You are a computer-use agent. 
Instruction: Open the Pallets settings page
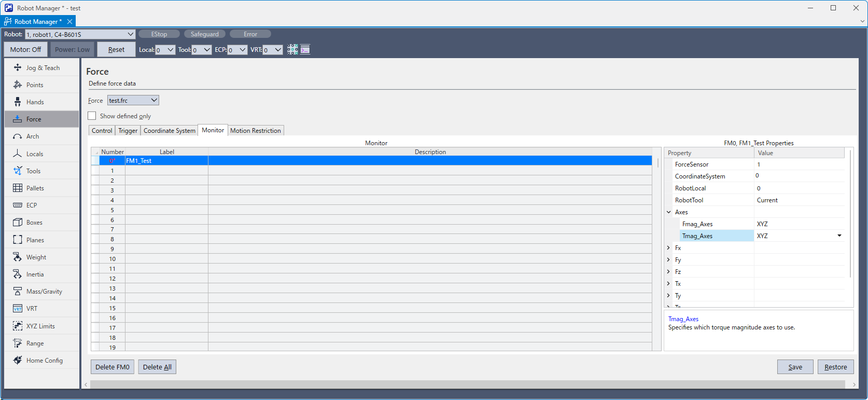(35, 188)
